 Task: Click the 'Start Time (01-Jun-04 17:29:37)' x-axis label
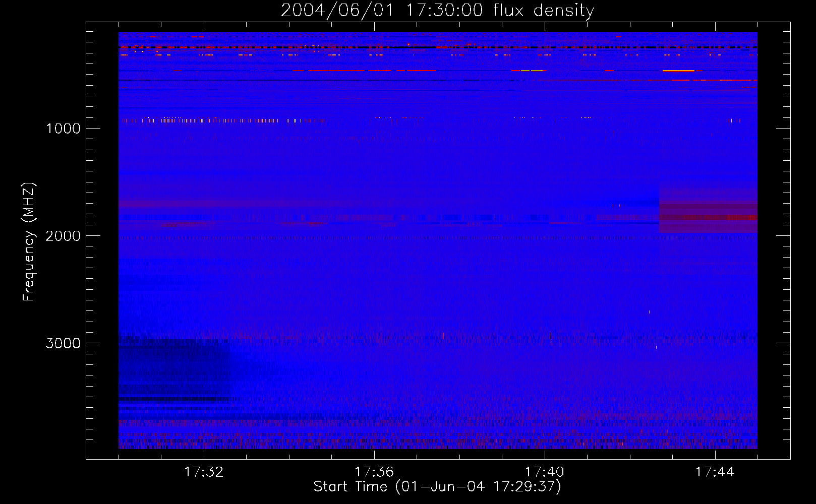[437, 487]
